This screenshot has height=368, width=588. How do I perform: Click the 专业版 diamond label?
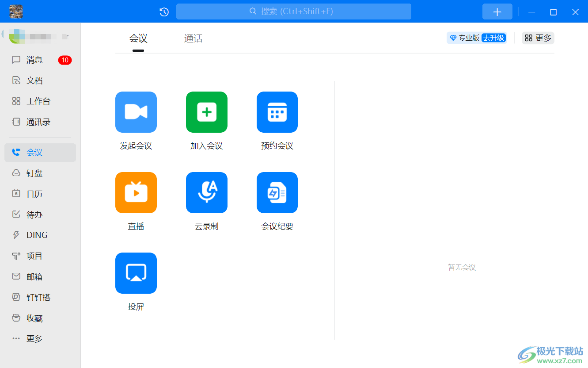[x=464, y=38]
